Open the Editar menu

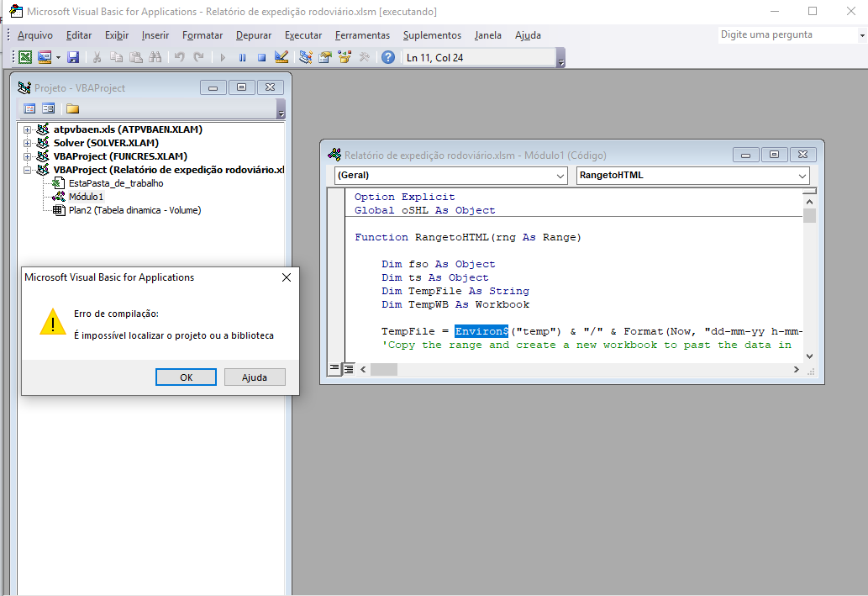79,35
